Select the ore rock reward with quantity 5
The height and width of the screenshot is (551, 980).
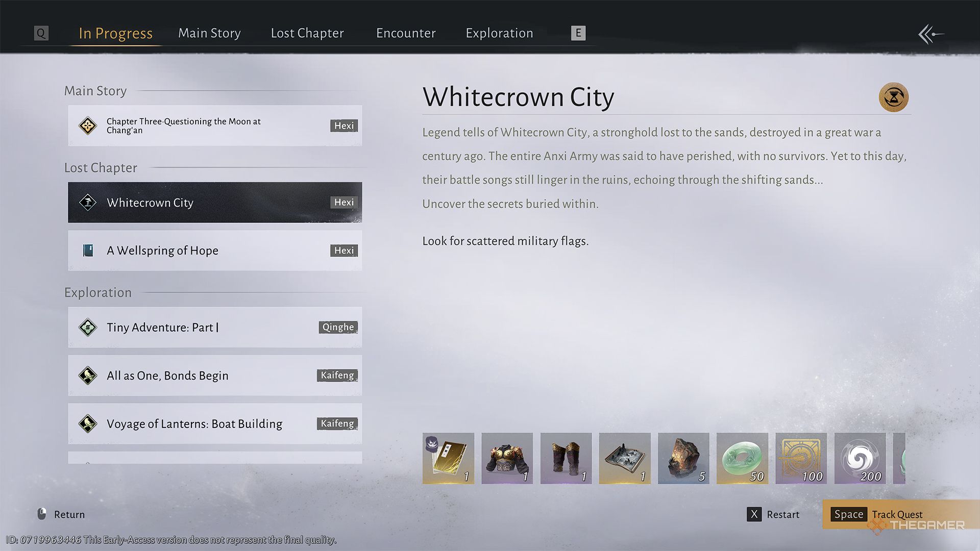point(683,458)
